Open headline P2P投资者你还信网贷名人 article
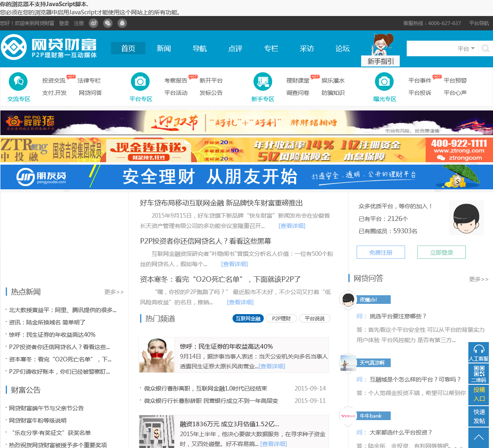493x448 pixels. pos(206,241)
